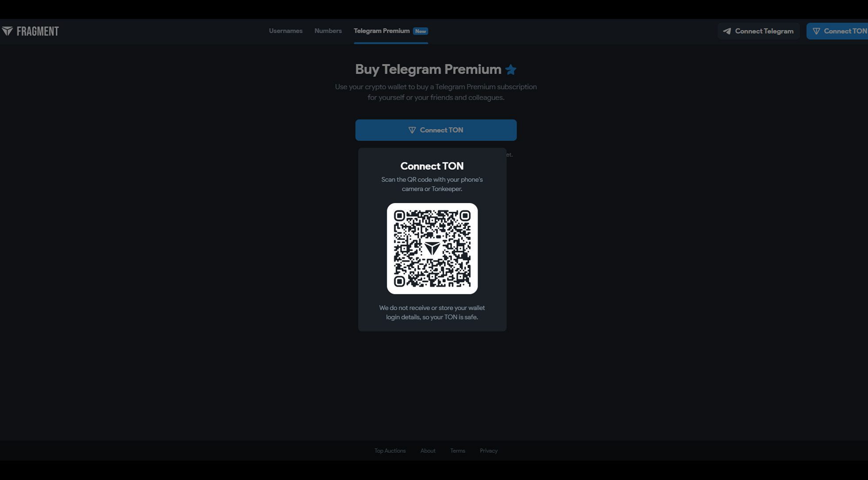This screenshot has width=868, height=480.
Task: Click the 'Scan the QR code' instruction text
Action: pyautogui.click(x=432, y=184)
